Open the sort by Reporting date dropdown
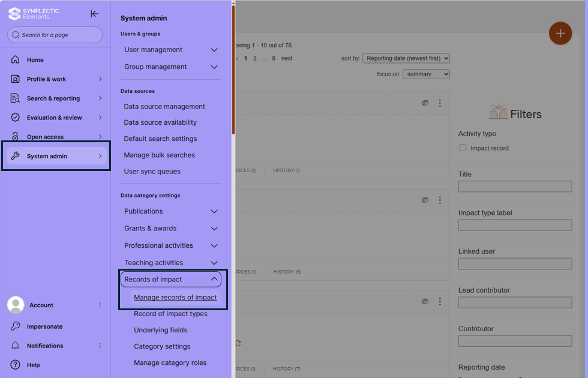588x378 pixels. (x=406, y=58)
